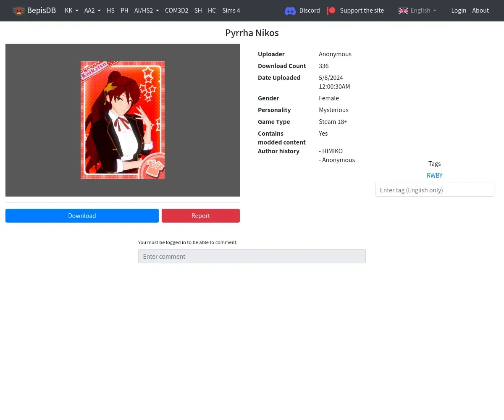The width and height of the screenshot is (504, 420).
Task: Click the Discord logo icon
Action: 290,11
